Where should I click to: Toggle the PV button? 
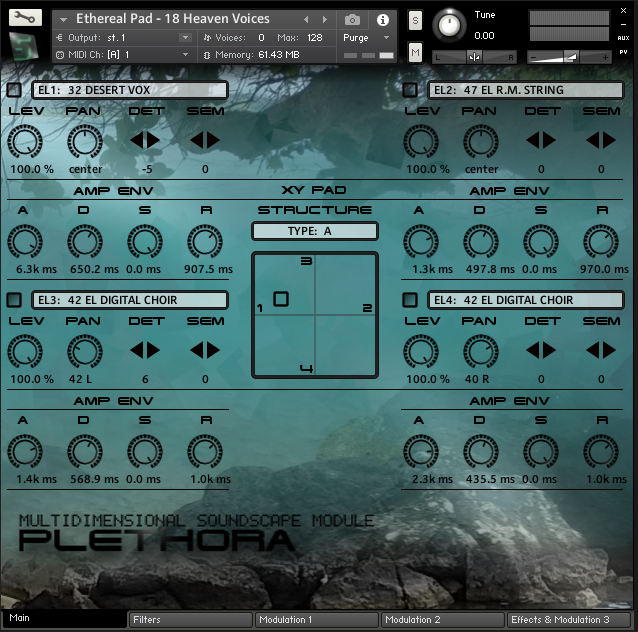(x=623, y=52)
